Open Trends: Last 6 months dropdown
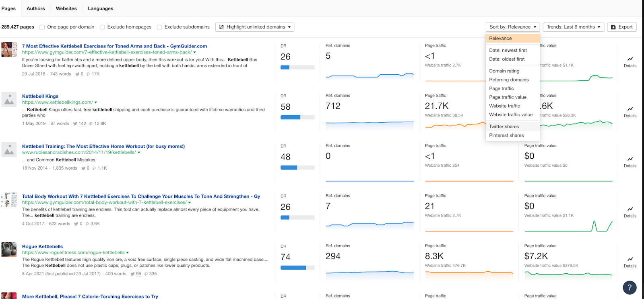 [574, 27]
